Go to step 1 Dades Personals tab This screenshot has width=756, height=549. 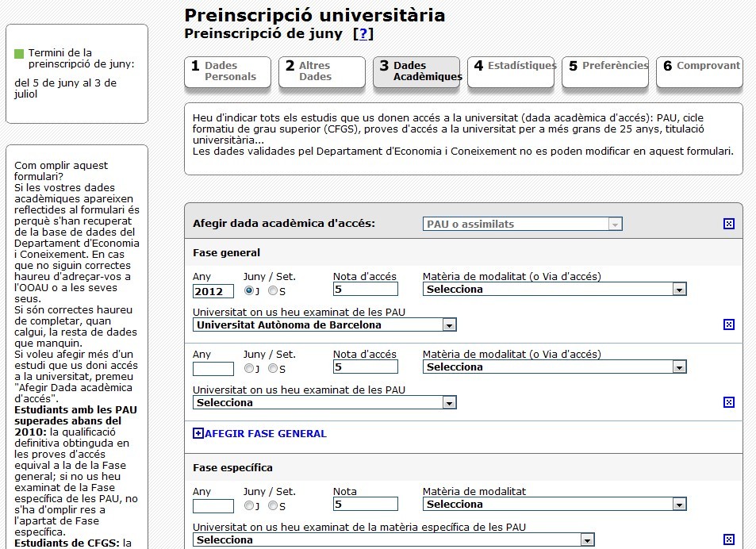[x=227, y=71]
